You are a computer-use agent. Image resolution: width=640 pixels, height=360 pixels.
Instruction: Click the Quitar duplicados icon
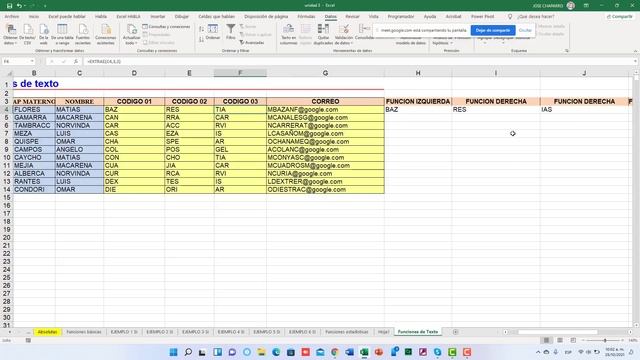click(323, 33)
